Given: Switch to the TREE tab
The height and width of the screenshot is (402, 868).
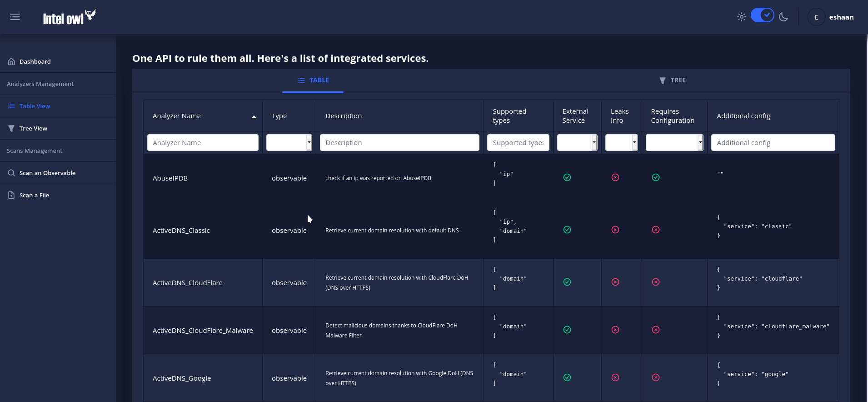Looking at the screenshot, I should [x=673, y=80].
